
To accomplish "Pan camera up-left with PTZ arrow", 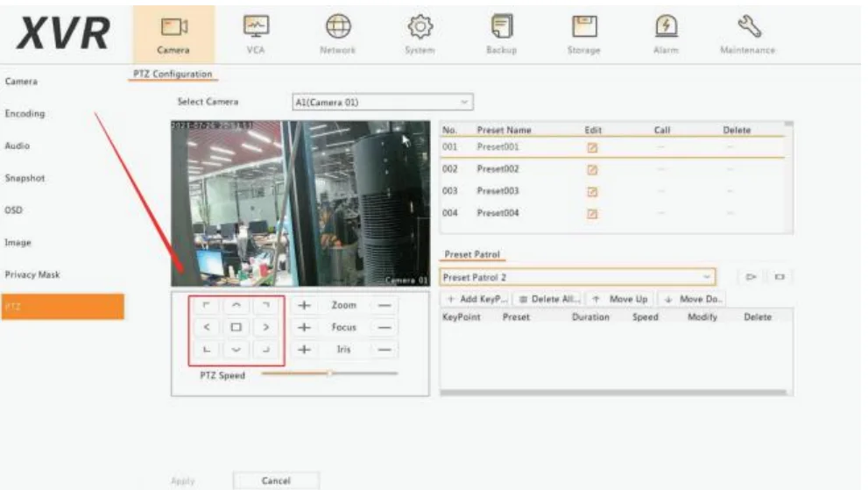I will click(207, 305).
